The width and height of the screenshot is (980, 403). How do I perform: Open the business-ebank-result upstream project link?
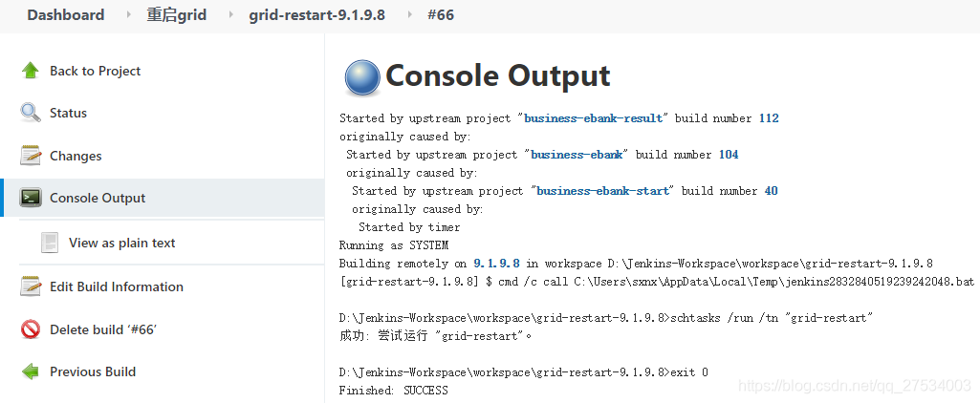click(593, 118)
